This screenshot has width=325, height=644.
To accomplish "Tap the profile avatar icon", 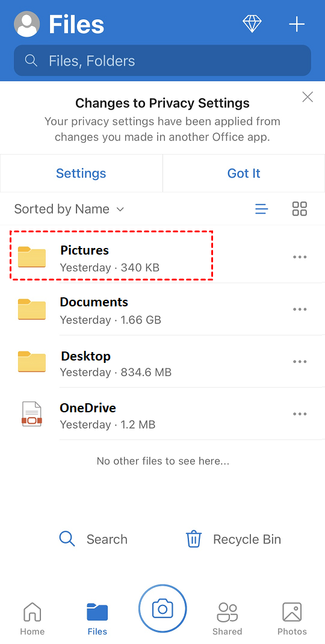I will 27,24.
